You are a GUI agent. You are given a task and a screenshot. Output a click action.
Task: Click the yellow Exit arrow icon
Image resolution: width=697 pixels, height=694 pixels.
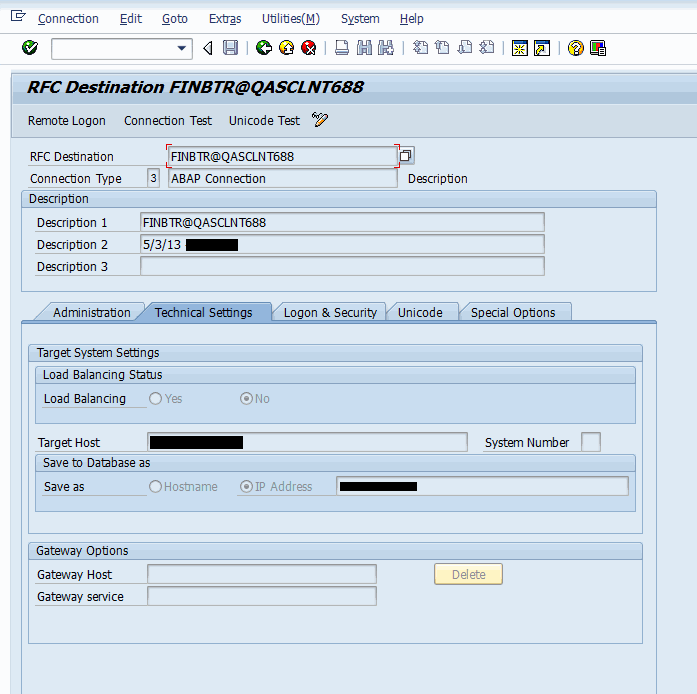point(286,48)
